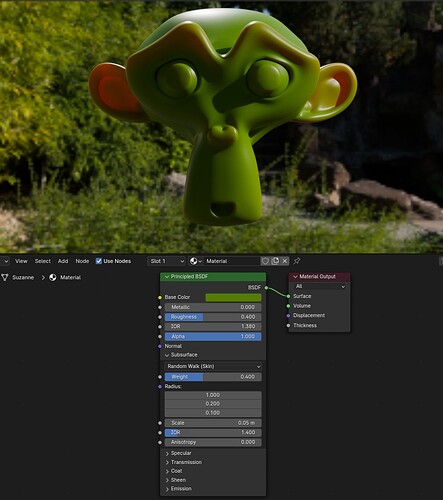The width and height of the screenshot is (443, 500).
Task: Click the Metallic input socket
Action: 160,307
